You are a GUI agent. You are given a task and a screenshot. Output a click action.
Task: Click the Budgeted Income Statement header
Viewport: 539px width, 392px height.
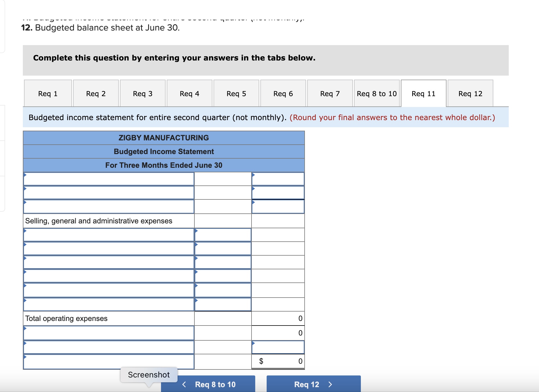pyautogui.click(x=164, y=151)
